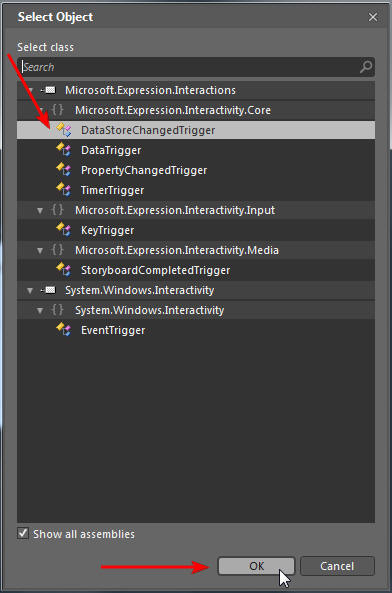Image resolution: width=392 pixels, height=593 pixels.
Task: Click 'Show all assemblies' label text
Action: click(84, 534)
